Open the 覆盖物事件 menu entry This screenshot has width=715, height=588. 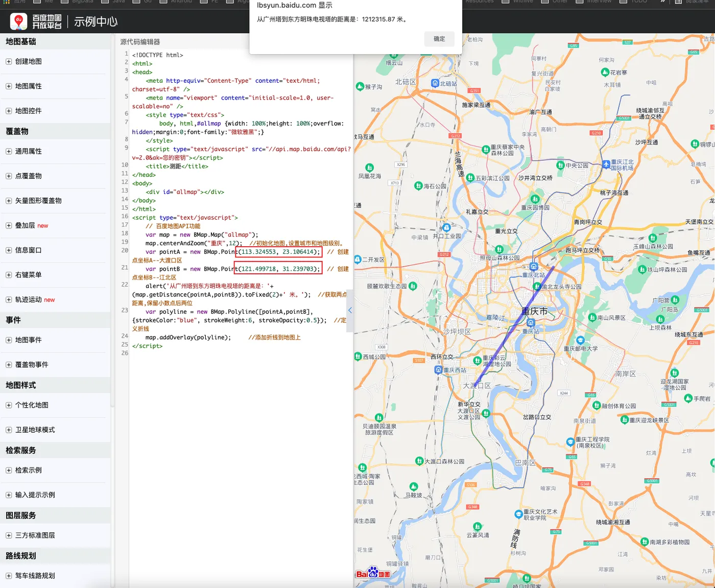point(32,364)
